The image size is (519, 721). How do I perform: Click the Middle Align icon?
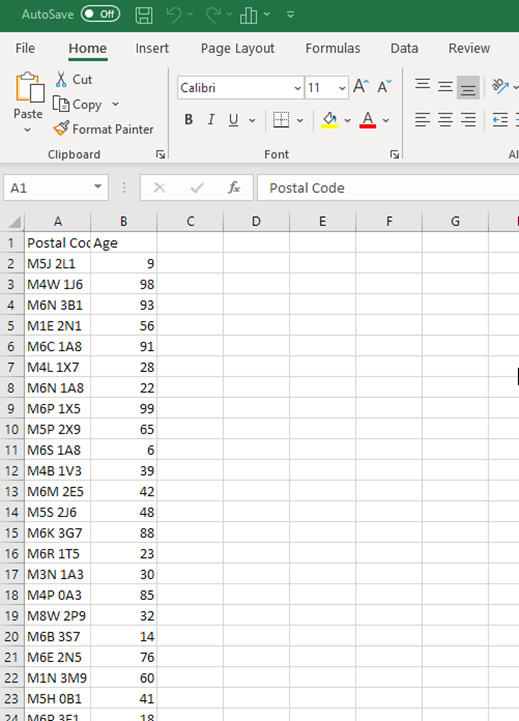click(x=445, y=86)
